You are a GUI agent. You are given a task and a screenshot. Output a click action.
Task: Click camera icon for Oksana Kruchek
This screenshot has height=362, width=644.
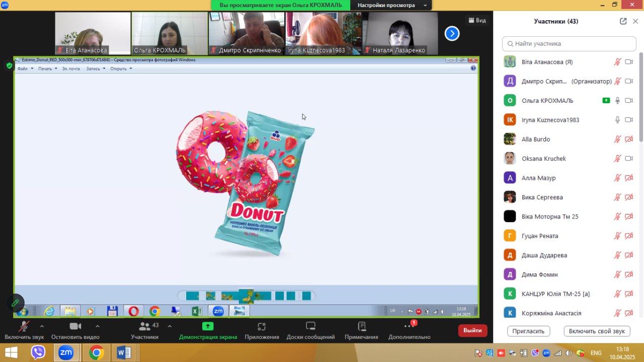pyautogui.click(x=628, y=159)
